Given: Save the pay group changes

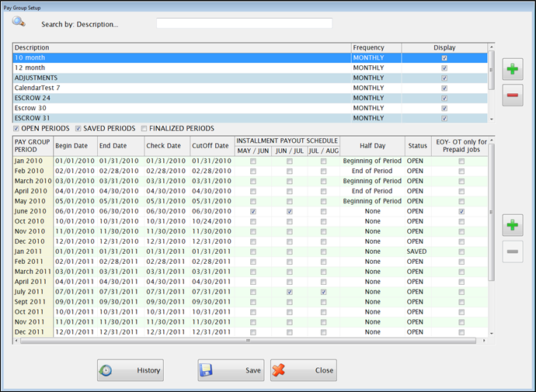Looking at the screenshot, I should click(x=231, y=370).
